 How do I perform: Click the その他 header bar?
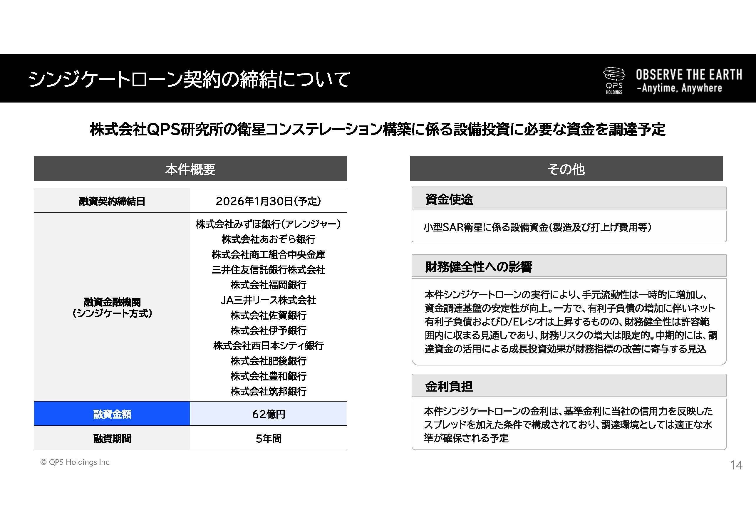[x=566, y=169]
